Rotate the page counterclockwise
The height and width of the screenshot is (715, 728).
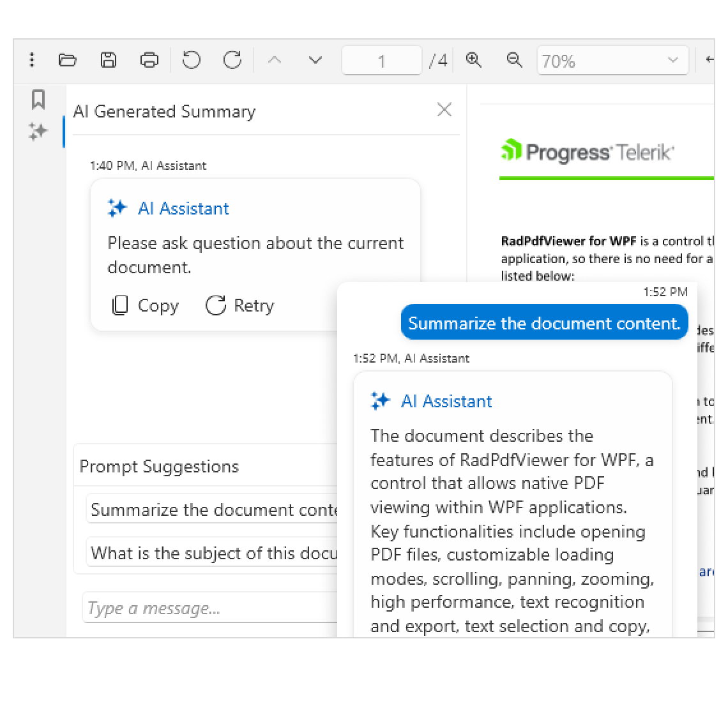tap(191, 59)
